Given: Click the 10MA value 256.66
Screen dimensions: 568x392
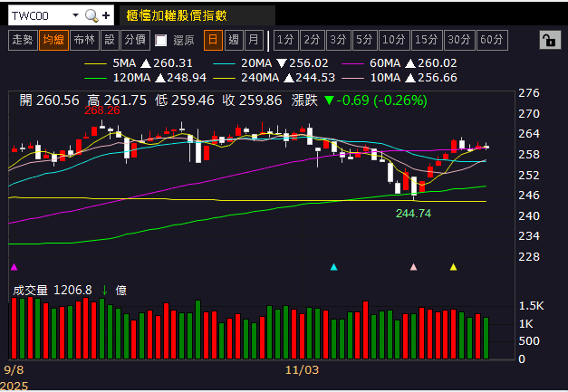Looking at the screenshot, I should pos(437,78).
